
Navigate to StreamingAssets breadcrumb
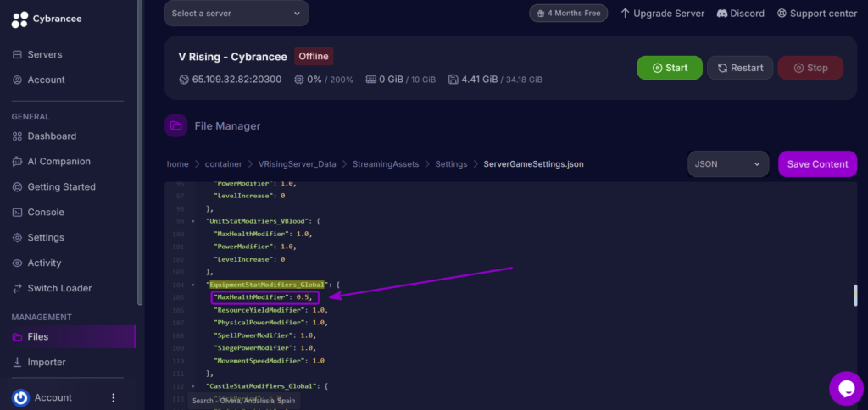(386, 164)
